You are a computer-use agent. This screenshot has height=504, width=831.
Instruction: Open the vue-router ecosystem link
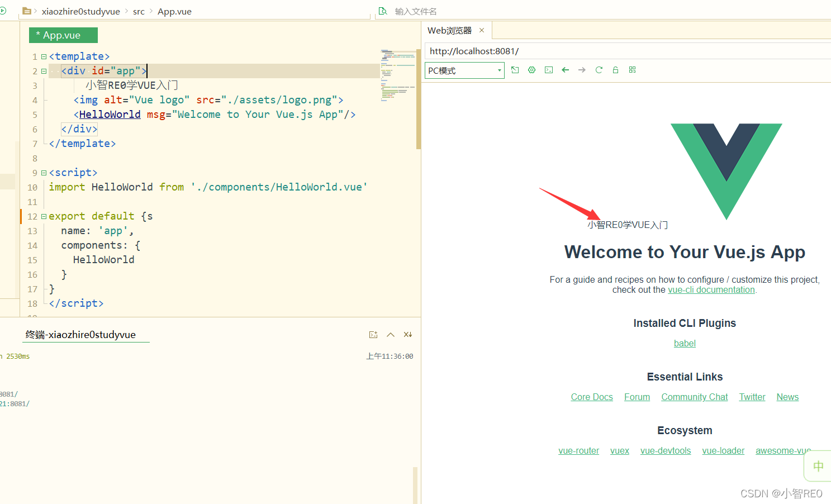[578, 450]
